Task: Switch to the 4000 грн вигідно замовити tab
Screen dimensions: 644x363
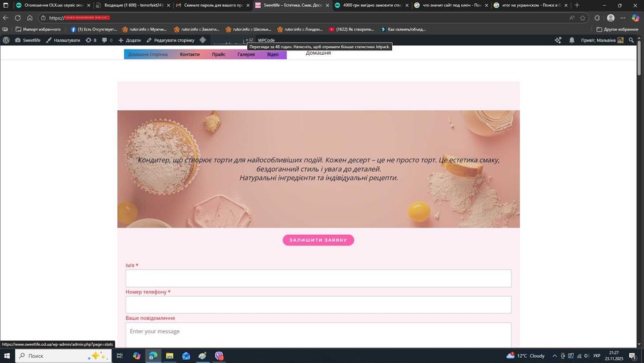Action: pyautogui.click(x=372, y=5)
